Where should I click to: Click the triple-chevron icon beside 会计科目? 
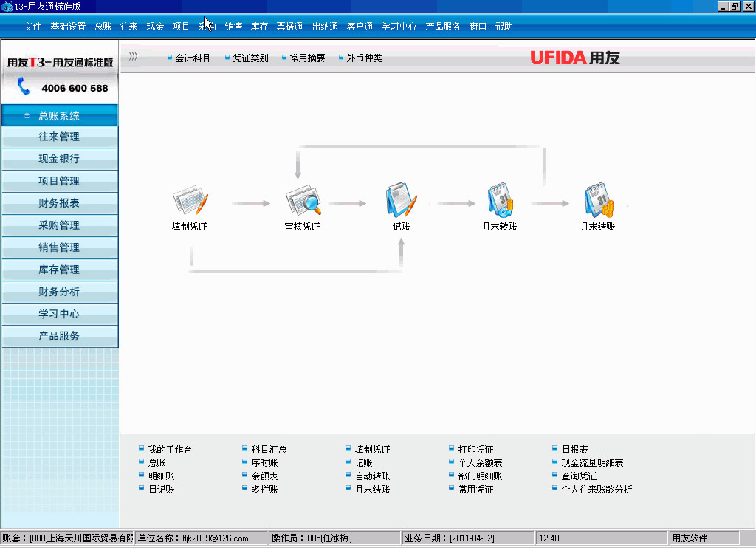pos(133,56)
